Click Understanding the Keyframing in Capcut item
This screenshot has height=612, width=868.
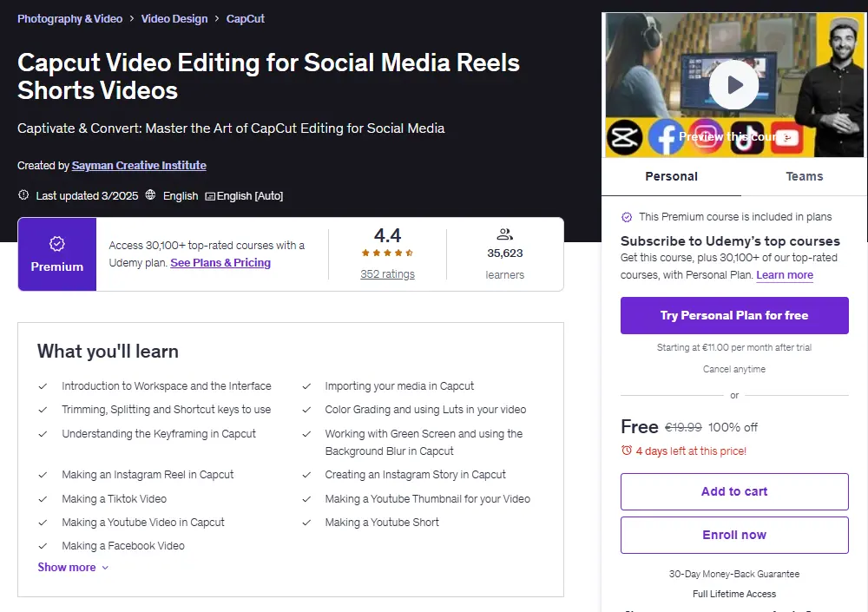(x=159, y=434)
